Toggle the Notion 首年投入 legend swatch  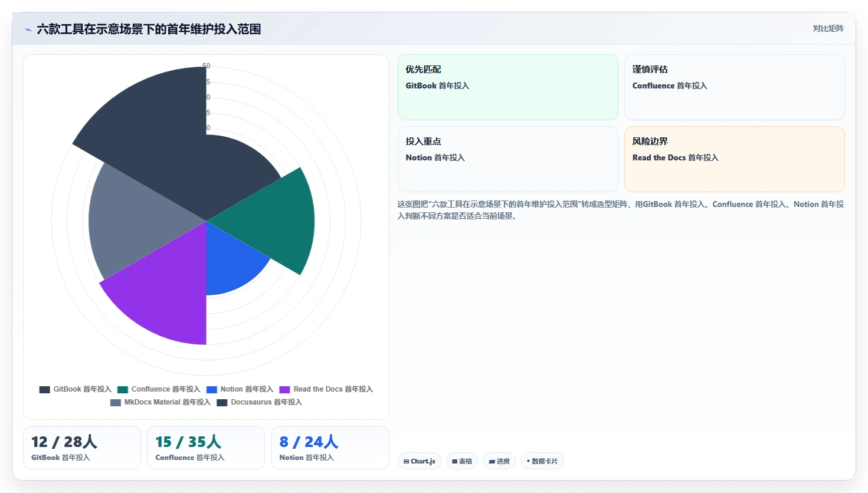[x=212, y=389]
